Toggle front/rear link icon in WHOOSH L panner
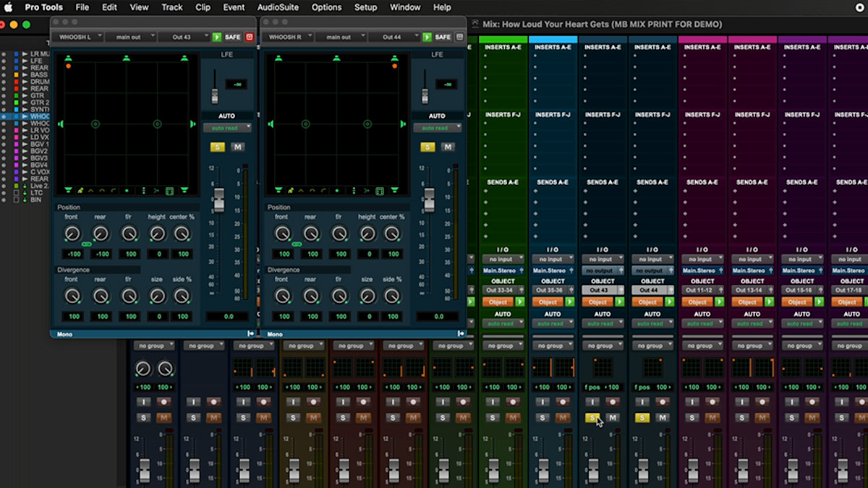 [x=86, y=244]
